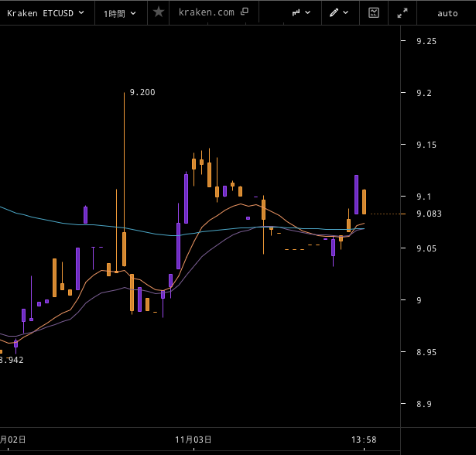The width and height of the screenshot is (476, 455).
Task: Open the chart type candlestick dropdown
Action: click(x=301, y=12)
